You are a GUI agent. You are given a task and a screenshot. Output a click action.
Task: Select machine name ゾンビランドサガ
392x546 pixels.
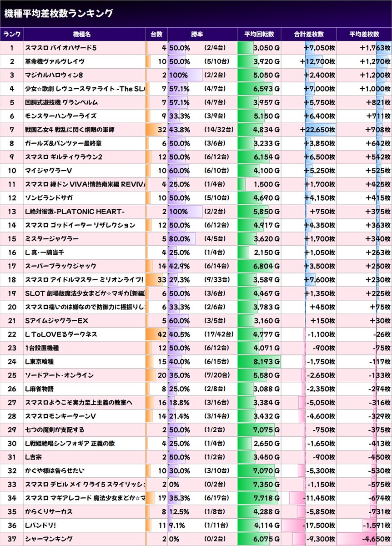pos(49,198)
